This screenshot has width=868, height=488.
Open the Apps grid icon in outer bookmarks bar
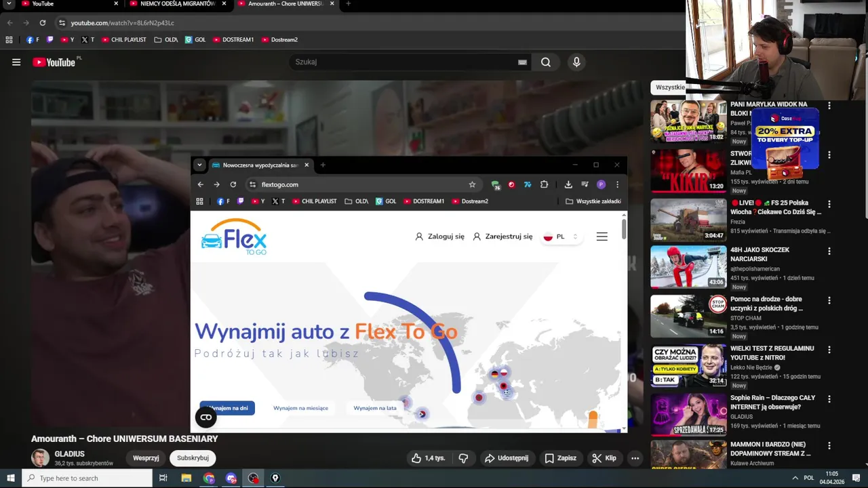9,40
